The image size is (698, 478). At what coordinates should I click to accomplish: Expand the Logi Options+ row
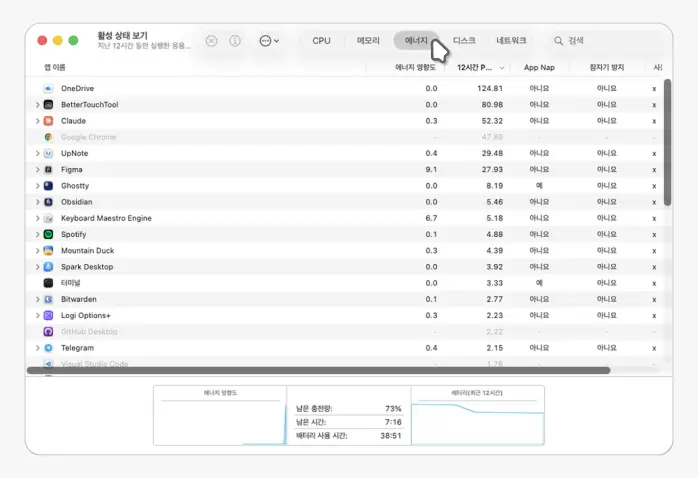37,316
